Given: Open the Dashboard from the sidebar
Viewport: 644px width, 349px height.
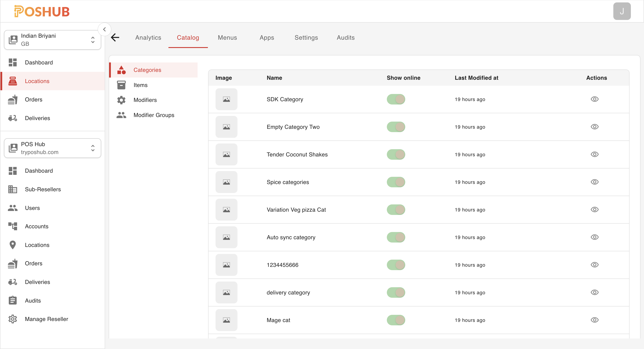Looking at the screenshot, I should (39, 62).
